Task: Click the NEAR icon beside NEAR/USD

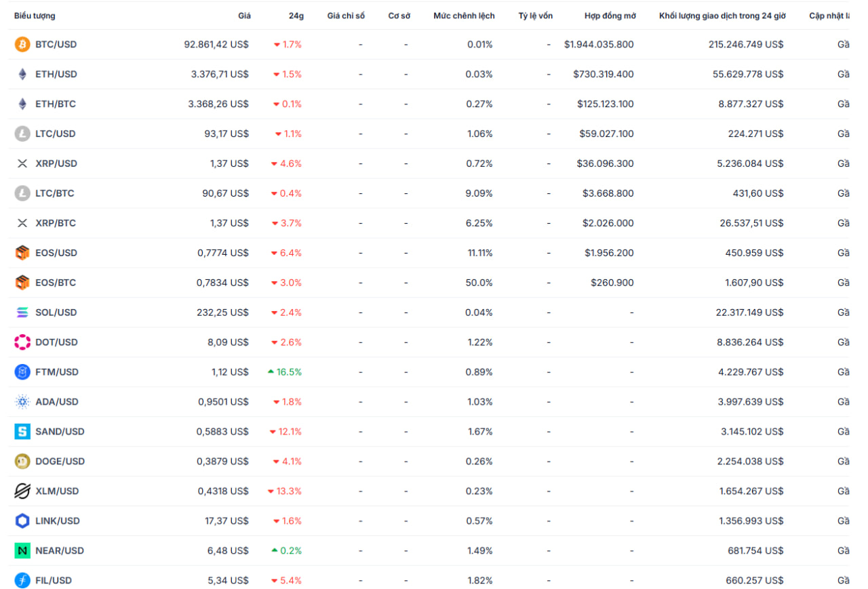Action: click(22, 551)
